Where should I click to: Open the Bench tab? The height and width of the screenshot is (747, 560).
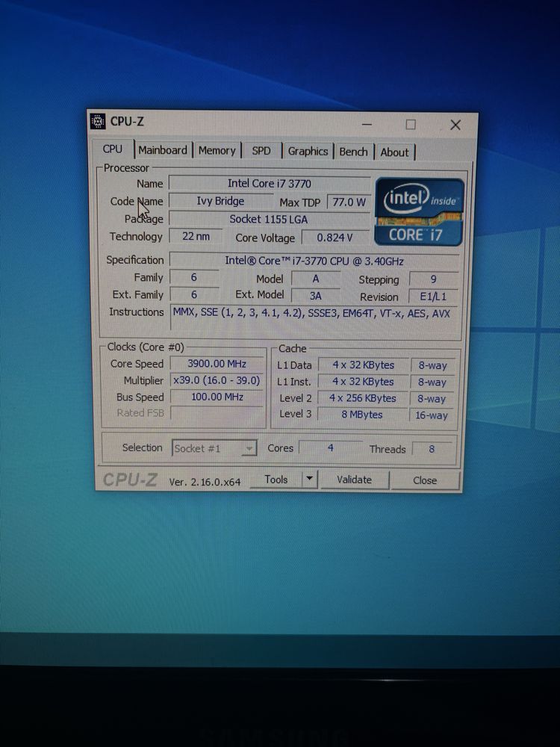tap(353, 152)
